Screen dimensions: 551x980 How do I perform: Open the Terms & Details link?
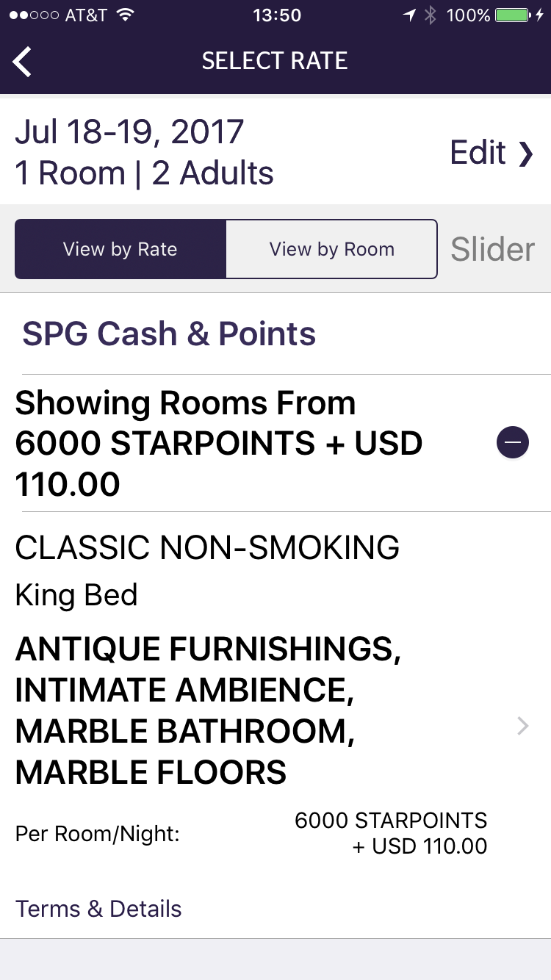(x=98, y=909)
